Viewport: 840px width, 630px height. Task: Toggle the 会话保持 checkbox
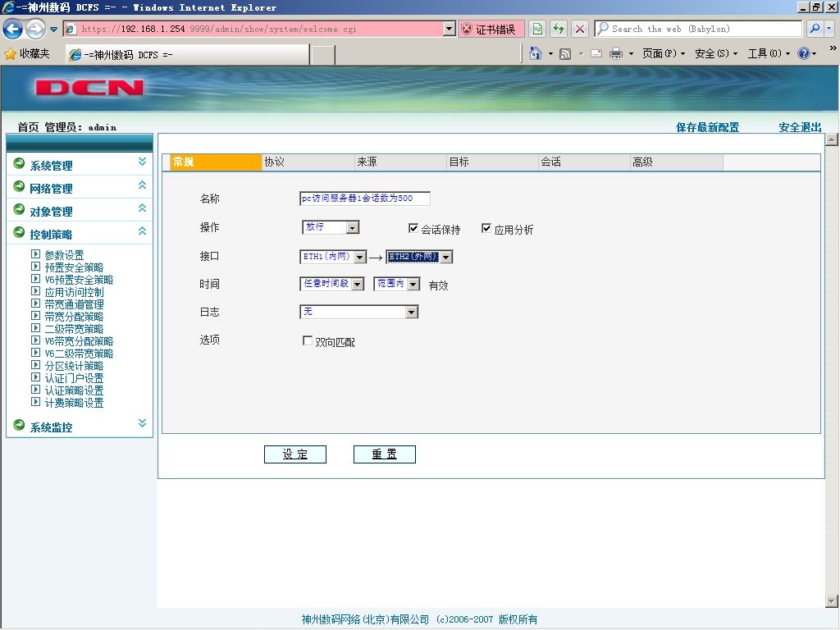coord(413,228)
